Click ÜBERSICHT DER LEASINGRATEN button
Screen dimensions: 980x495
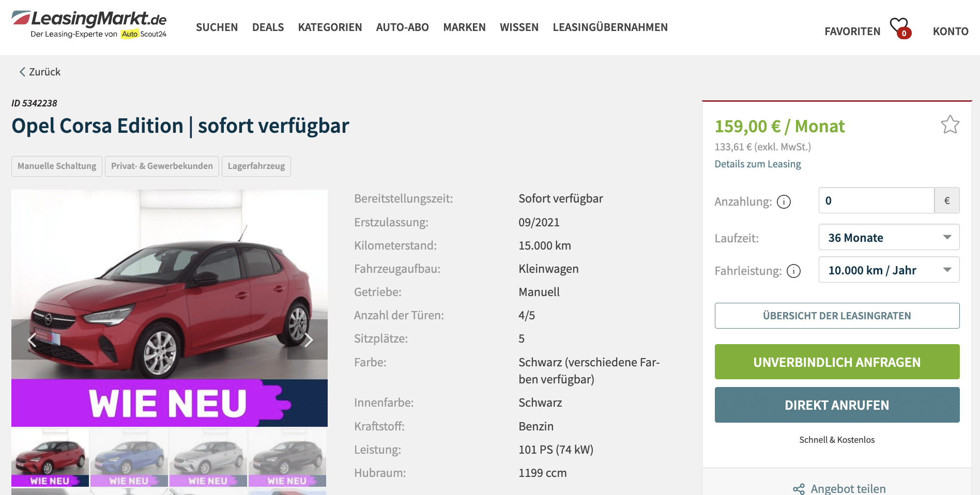(x=837, y=316)
